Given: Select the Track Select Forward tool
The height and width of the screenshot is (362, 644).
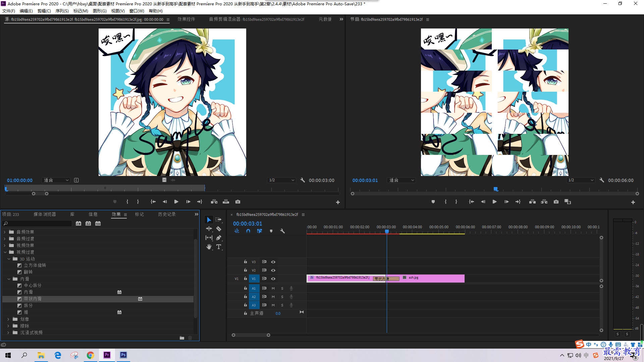Looking at the screenshot, I should [x=218, y=220].
